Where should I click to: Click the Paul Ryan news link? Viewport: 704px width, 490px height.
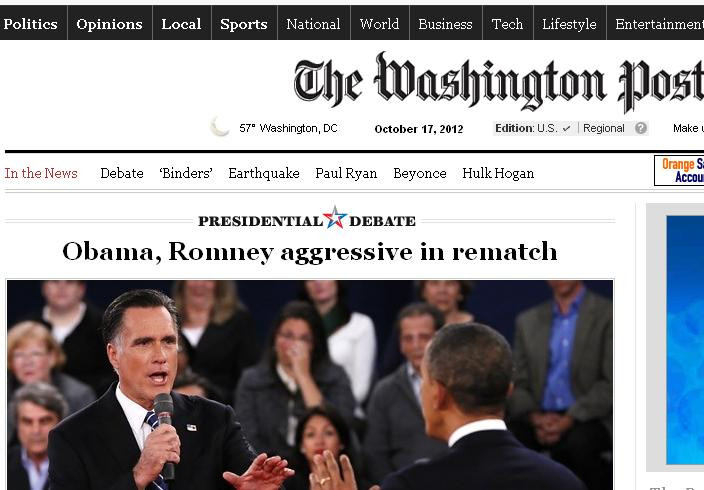(346, 173)
